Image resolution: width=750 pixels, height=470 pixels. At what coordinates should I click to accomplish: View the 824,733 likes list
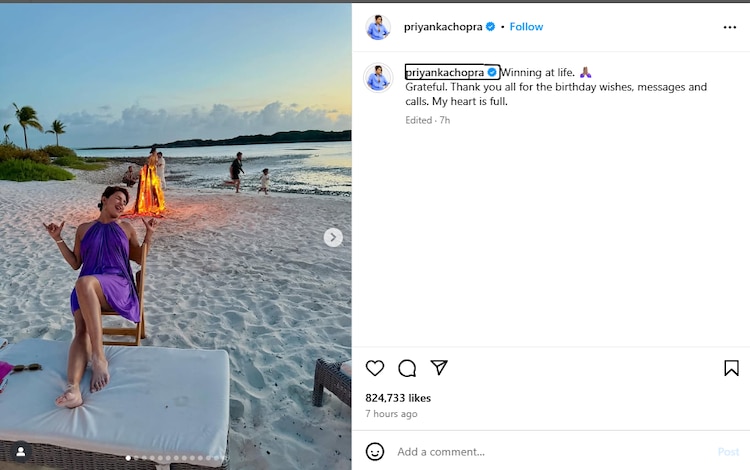click(x=398, y=397)
